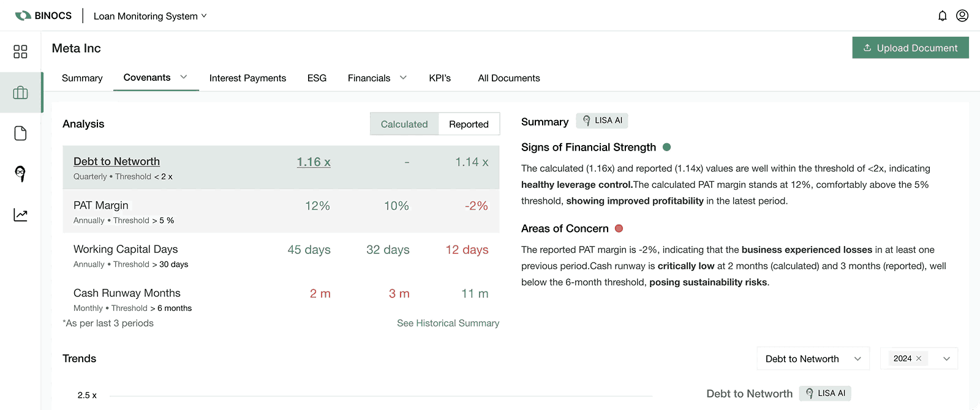The height and width of the screenshot is (410, 980).
Task: Open the LISA AI sidebar icon
Action: coord(20,174)
